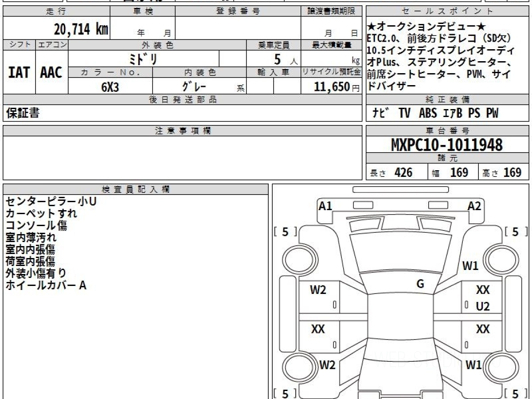Click the A1 damage marker on the diagram
This screenshot has width=532, height=399.
pos(325,206)
